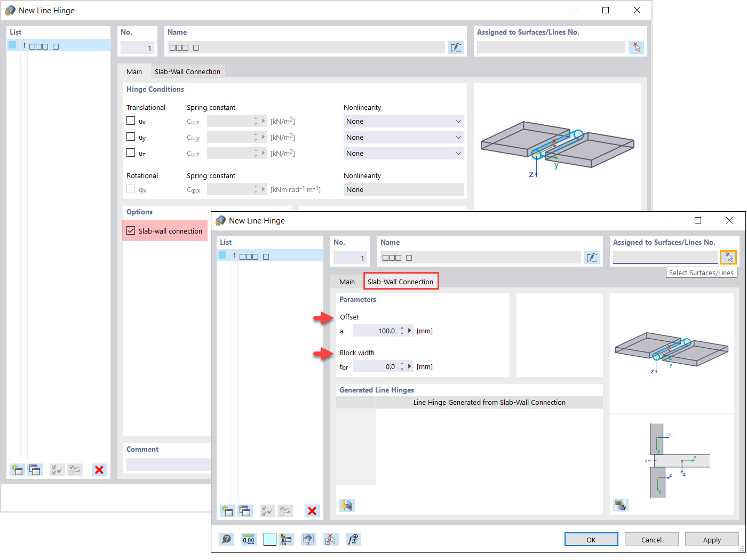Open the uy Nonlinearity dropdown
The height and width of the screenshot is (560, 747).
403,137
